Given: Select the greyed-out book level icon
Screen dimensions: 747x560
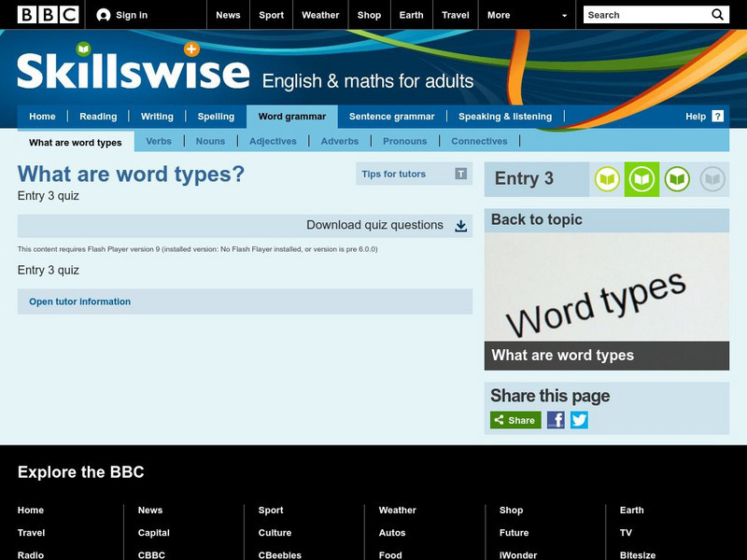Looking at the screenshot, I should [x=712, y=179].
